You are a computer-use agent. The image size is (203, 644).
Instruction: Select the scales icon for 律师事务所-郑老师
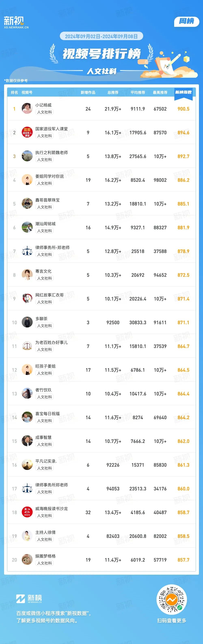(27, 251)
